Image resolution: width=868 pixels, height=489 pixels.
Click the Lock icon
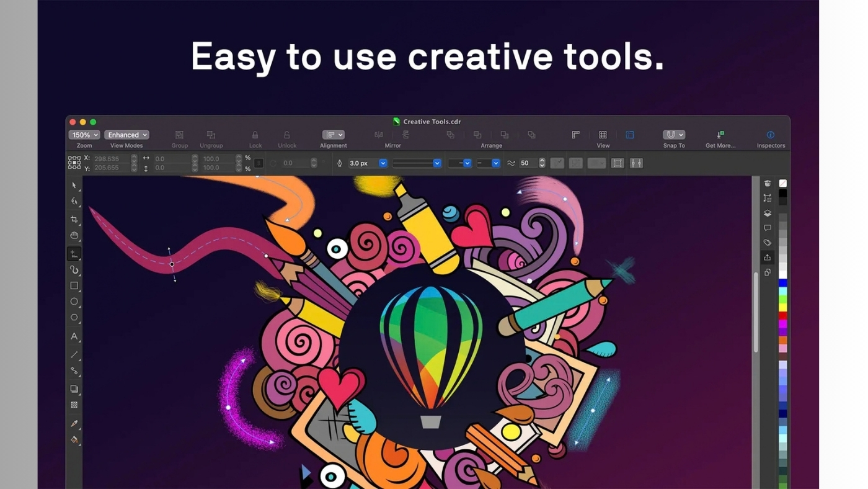click(x=255, y=135)
